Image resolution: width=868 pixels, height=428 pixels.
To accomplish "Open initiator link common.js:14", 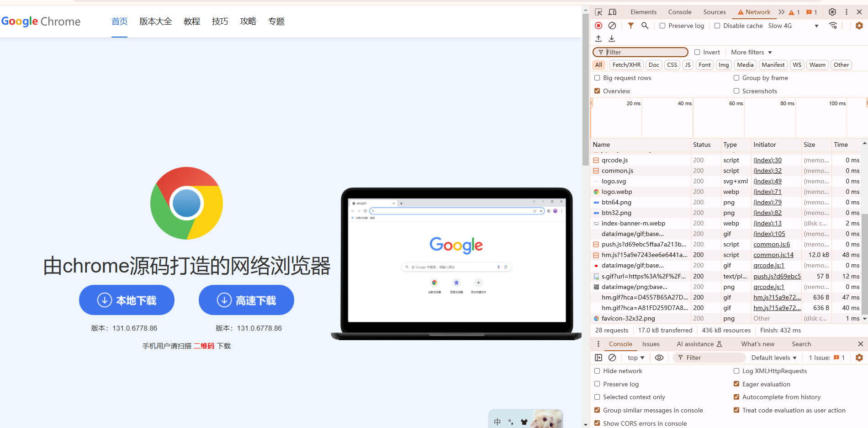I will pyautogui.click(x=773, y=255).
